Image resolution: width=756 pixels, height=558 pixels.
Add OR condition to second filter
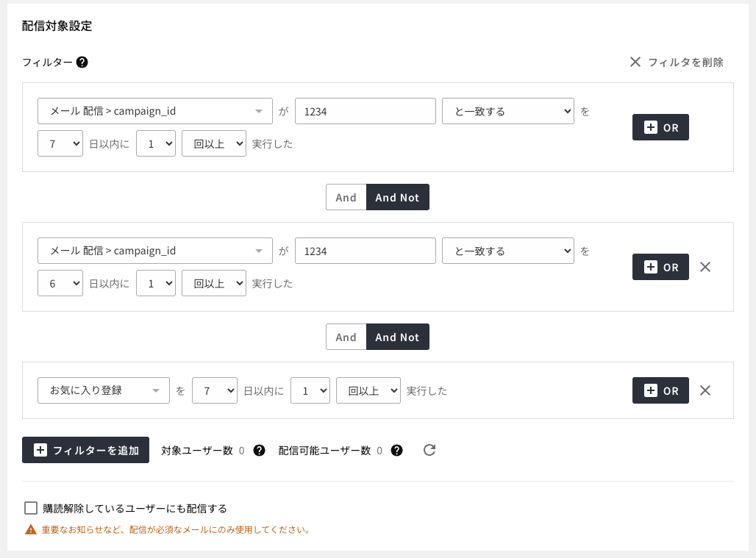tap(660, 267)
